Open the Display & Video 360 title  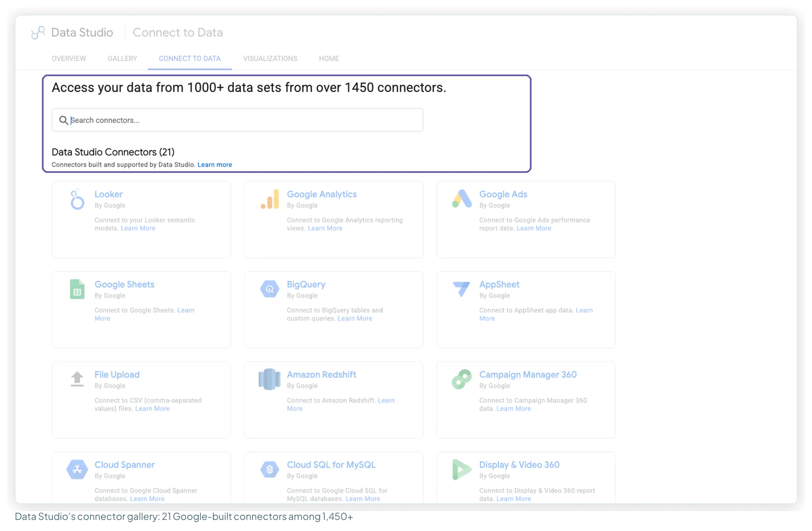point(519,465)
